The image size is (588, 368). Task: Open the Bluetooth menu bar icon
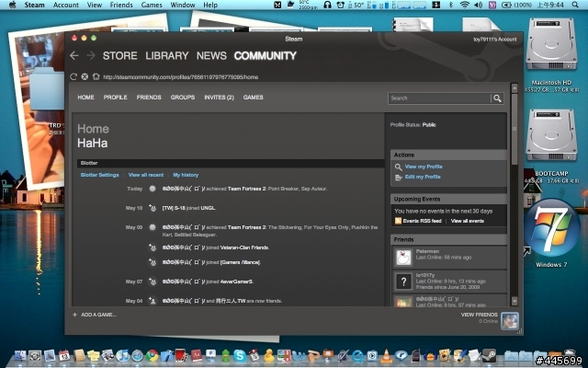tap(451, 5)
